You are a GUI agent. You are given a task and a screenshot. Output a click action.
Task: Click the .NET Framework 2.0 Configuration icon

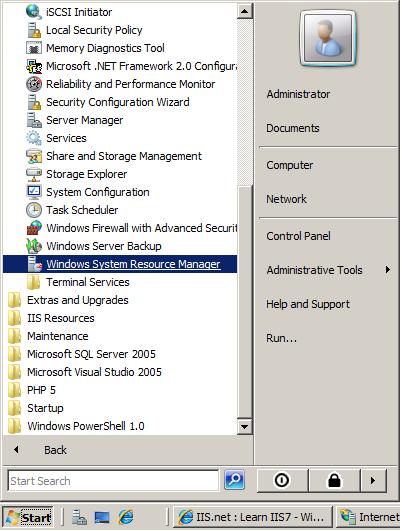[34, 66]
